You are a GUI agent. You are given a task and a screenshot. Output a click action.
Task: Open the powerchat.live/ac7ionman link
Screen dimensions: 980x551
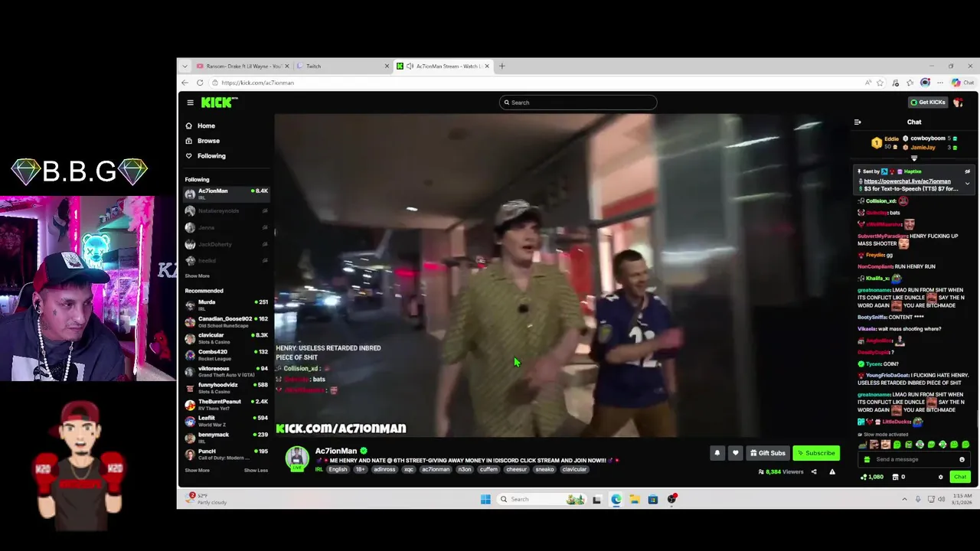pyautogui.click(x=907, y=181)
